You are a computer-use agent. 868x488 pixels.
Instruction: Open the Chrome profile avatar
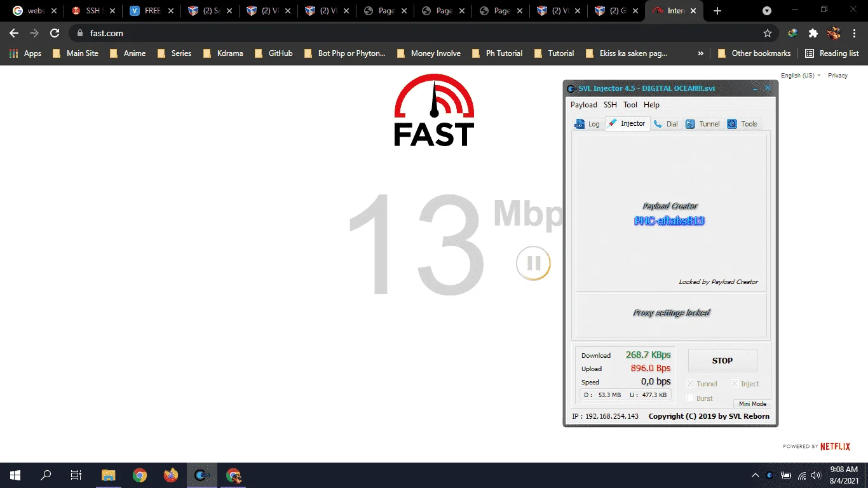833,33
